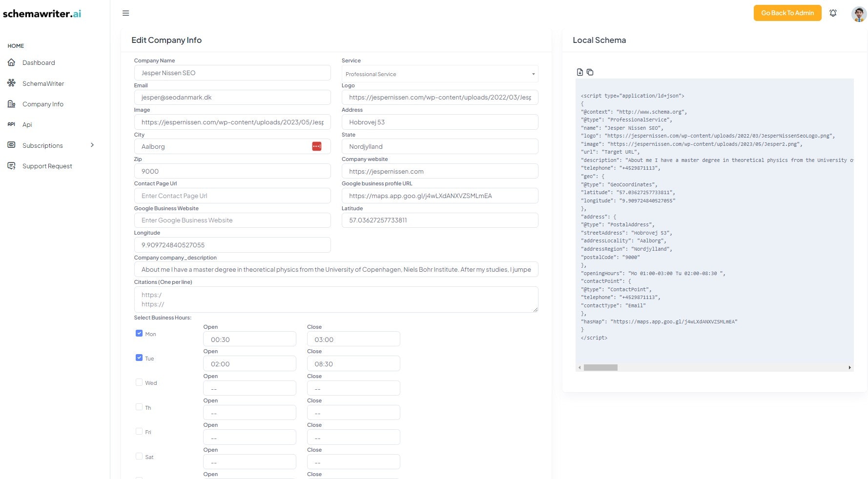Click the schemawriter.ai logo
This screenshot has width=868, height=479.
click(42, 14)
